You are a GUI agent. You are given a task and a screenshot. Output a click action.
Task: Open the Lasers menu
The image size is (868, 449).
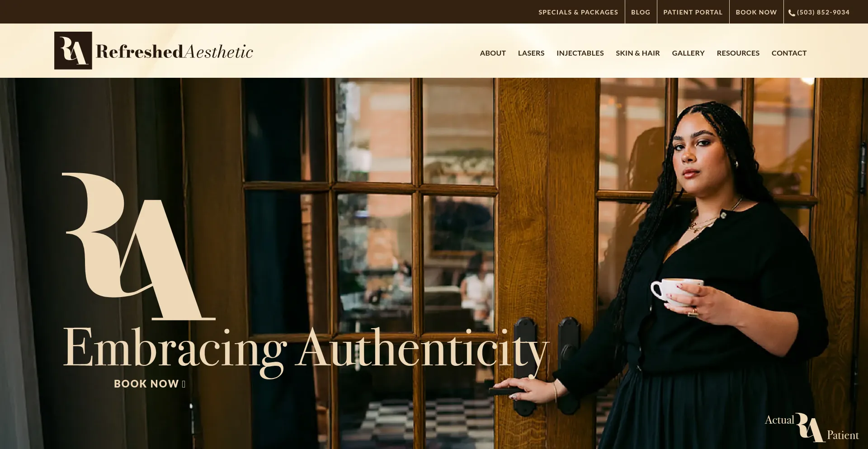click(531, 53)
